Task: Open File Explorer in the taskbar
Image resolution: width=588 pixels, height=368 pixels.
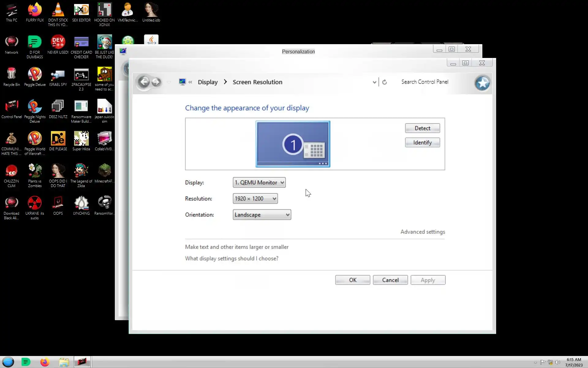Action: click(x=64, y=362)
